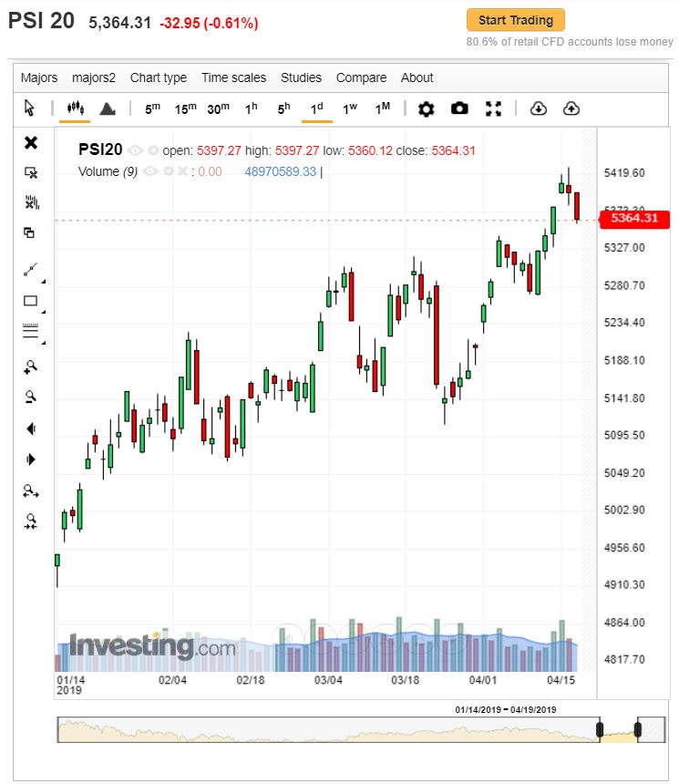Open the Studies menu
Viewport: 679px width, 784px height.
(x=301, y=77)
